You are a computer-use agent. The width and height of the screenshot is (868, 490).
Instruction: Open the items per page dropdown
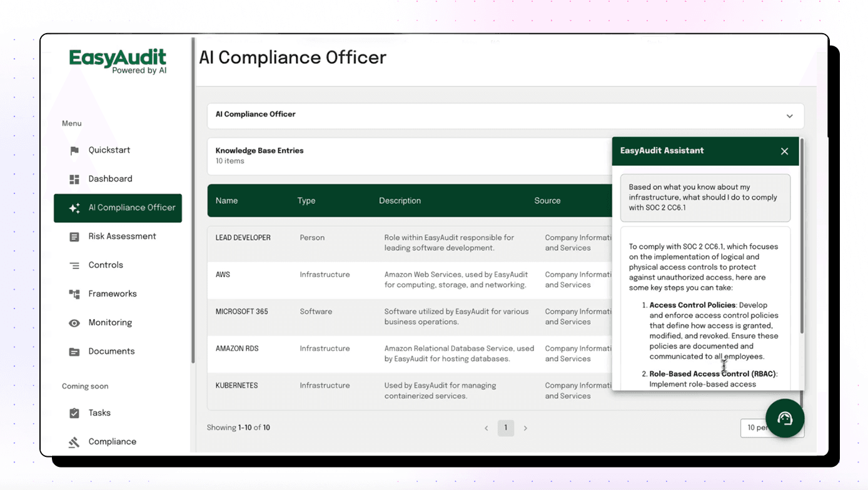click(x=772, y=428)
